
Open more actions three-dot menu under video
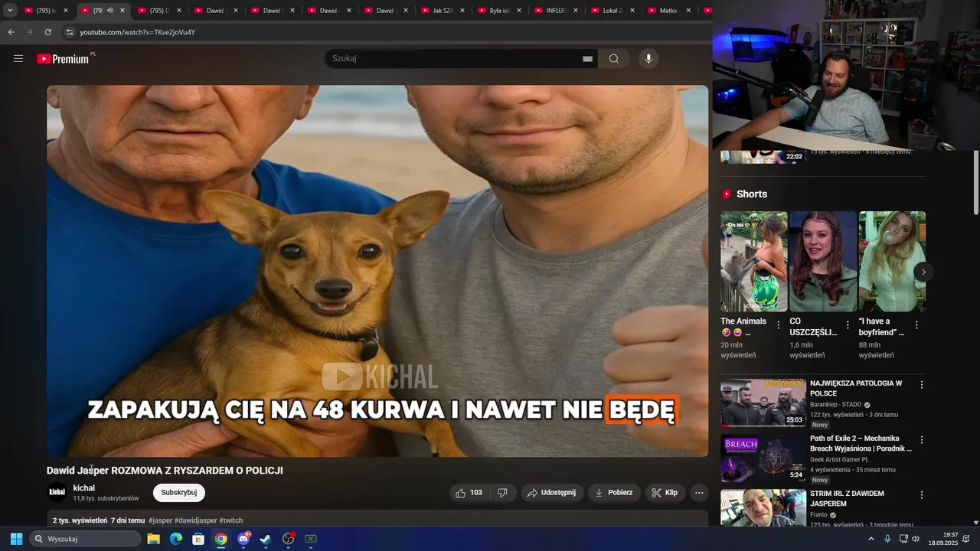(x=699, y=493)
